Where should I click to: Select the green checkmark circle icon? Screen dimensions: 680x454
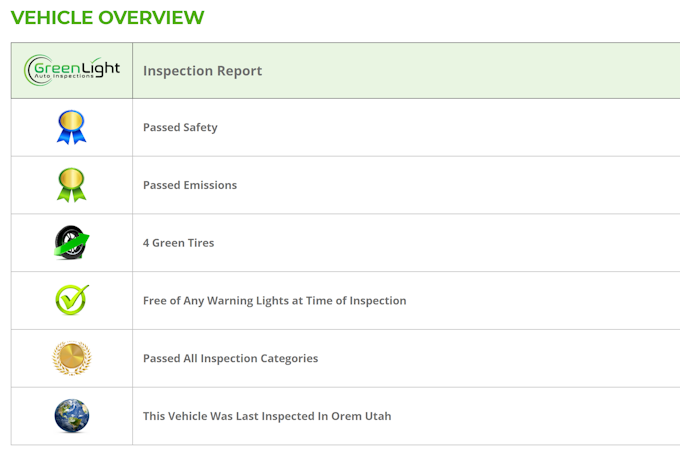71,300
